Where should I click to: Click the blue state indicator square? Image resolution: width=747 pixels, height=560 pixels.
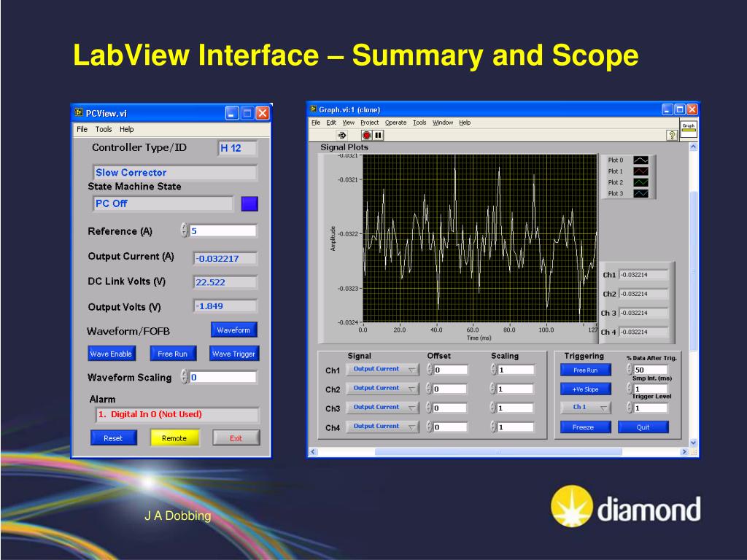pos(249,204)
